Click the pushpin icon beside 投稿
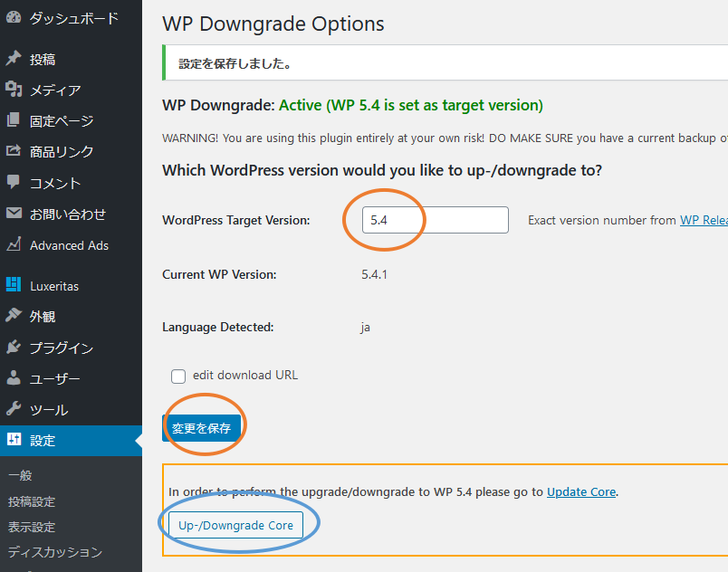The height and width of the screenshot is (572, 728). tap(14, 59)
